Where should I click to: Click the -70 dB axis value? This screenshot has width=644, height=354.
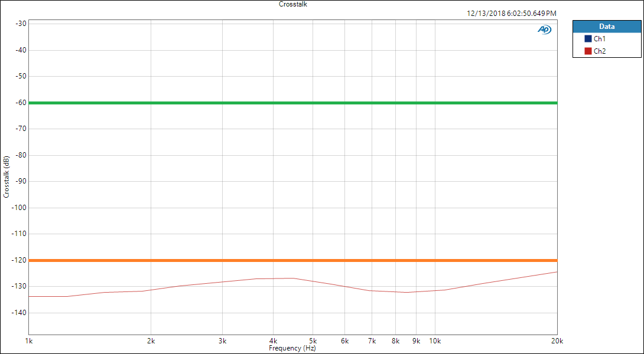pos(21,129)
